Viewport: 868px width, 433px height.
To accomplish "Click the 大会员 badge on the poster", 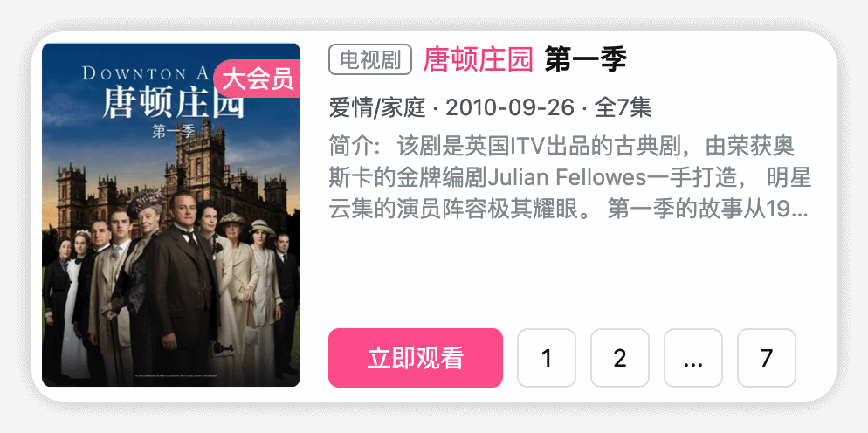I will click(x=257, y=79).
